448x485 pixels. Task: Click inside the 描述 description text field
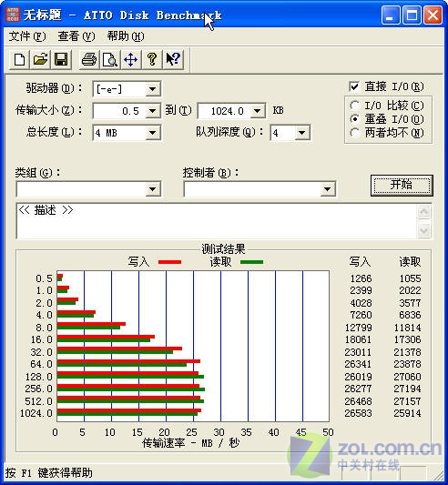pyautogui.click(x=217, y=221)
